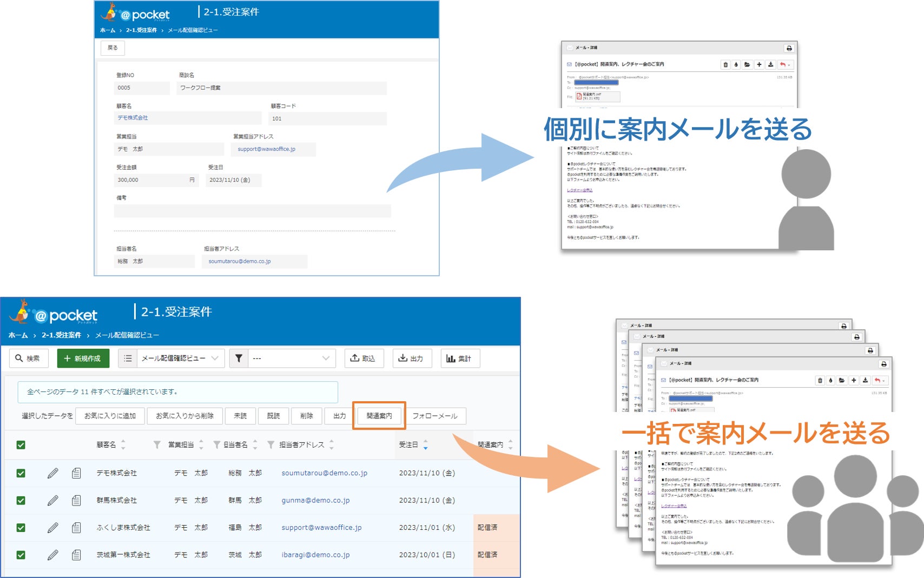Click the plus icon in the front stacked mail window
The height and width of the screenshot is (578, 924).
pos(854,380)
